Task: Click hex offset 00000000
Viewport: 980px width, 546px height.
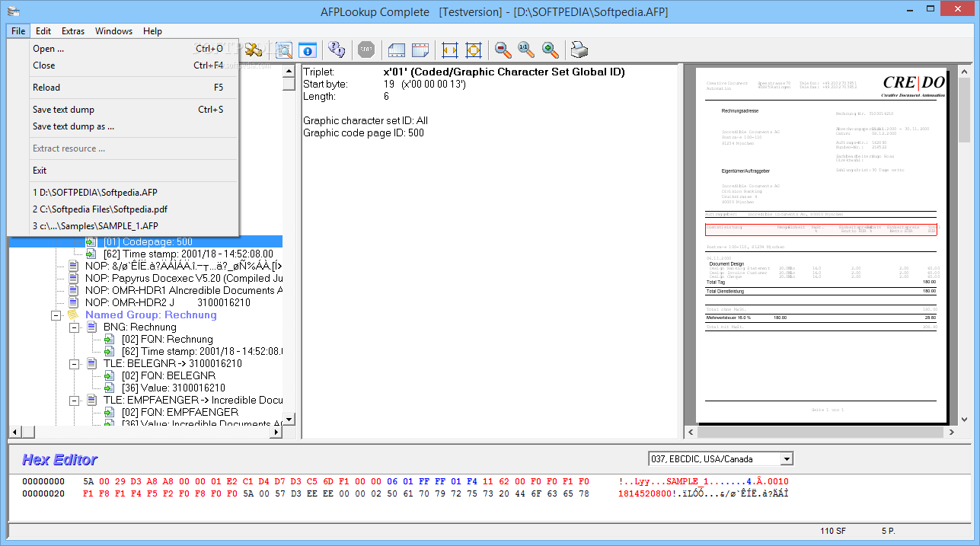Action: 43,481
